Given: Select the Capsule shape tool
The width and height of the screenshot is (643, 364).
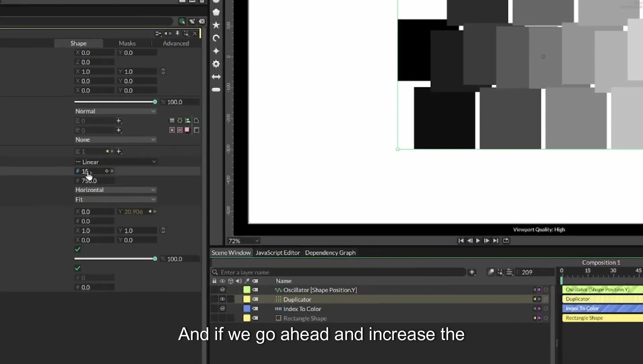Looking at the screenshot, I should [216, 90].
